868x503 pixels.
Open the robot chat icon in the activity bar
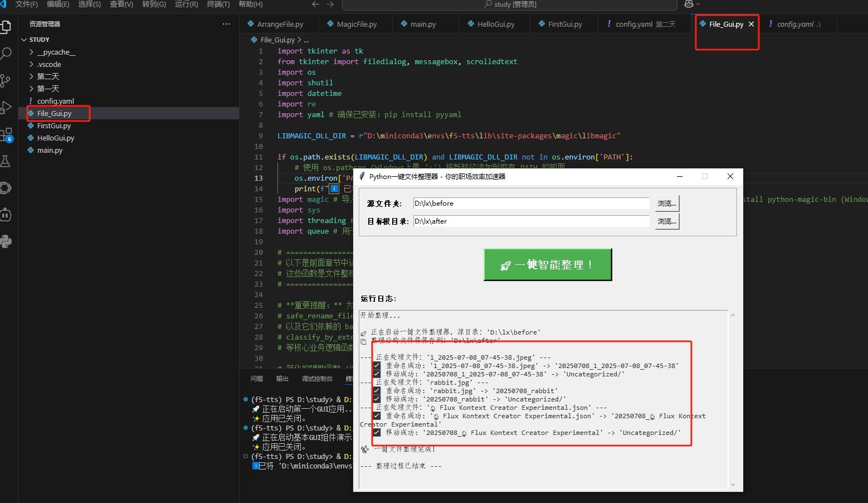click(6, 215)
